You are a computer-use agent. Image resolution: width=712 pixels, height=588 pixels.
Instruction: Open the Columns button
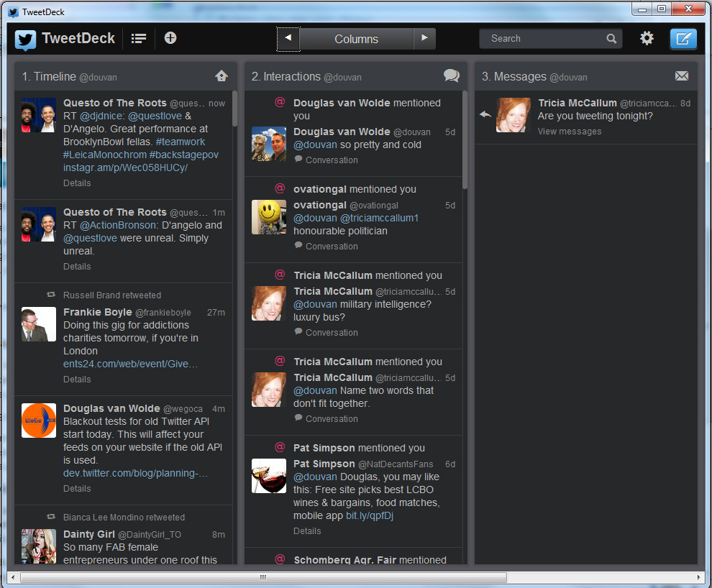pos(357,39)
